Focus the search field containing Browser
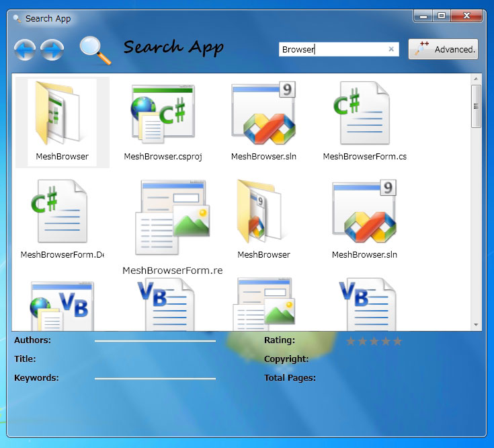 click(x=339, y=49)
